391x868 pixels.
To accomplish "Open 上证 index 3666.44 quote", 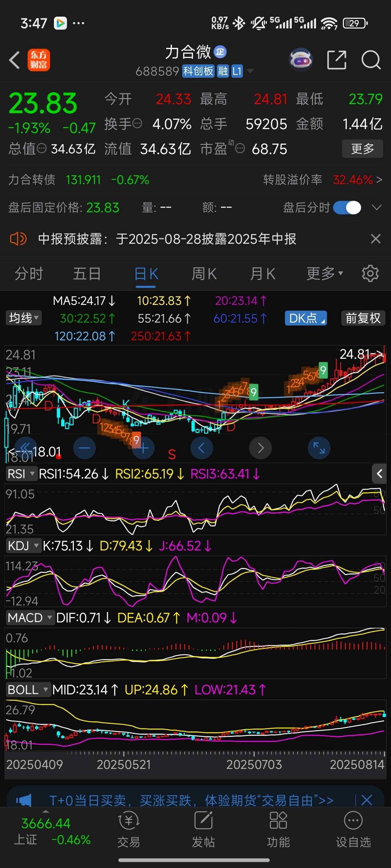I will click(x=52, y=831).
